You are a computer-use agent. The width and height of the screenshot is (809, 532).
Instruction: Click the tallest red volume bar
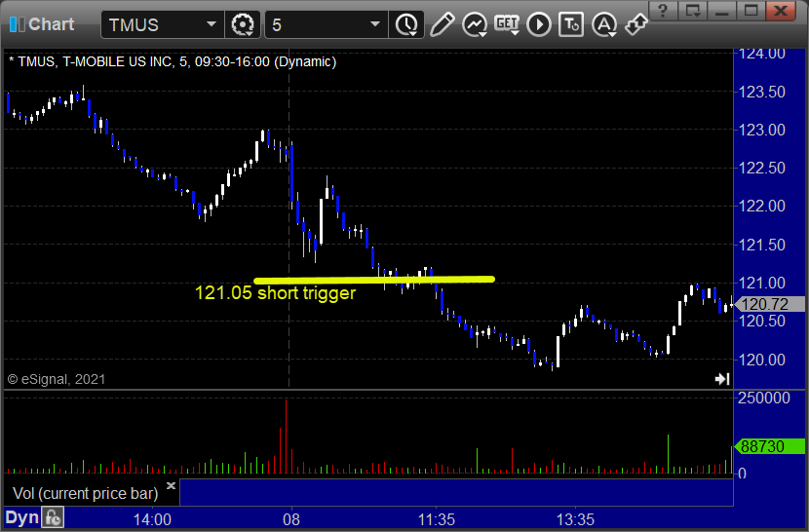point(286,436)
